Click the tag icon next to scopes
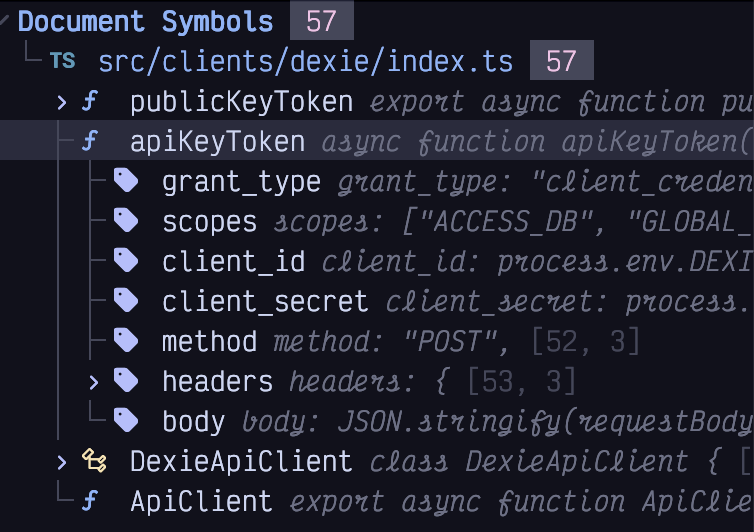The image size is (754, 532). pyautogui.click(x=126, y=221)
